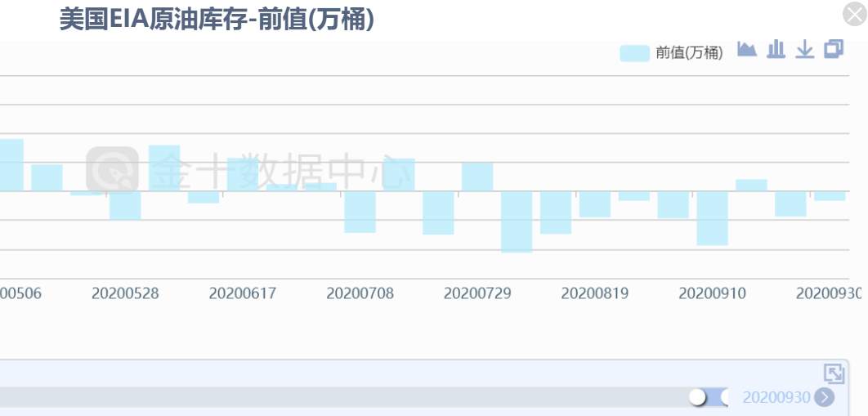
Task: Download the chart image icon
Action: coord(804,49)
